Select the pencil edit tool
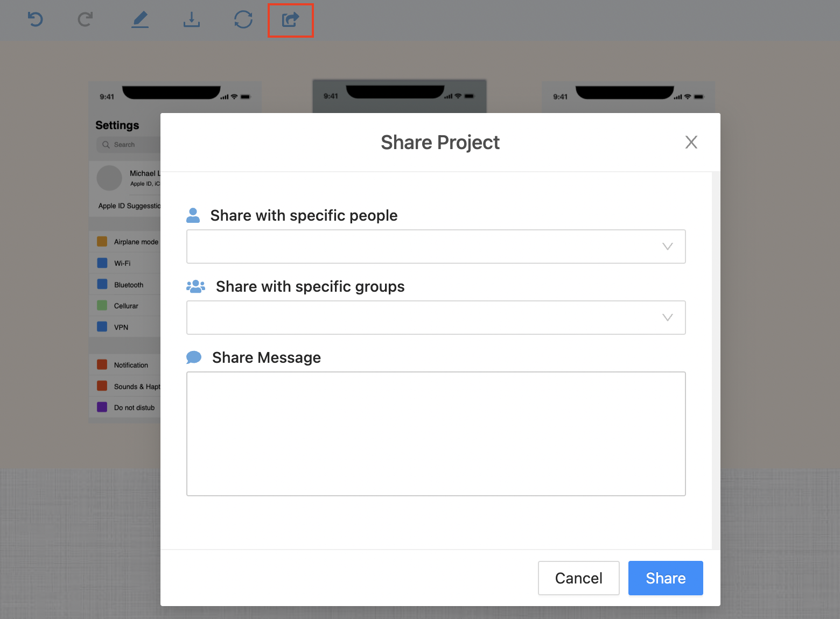The image size is (840, 619). (140, 20)
